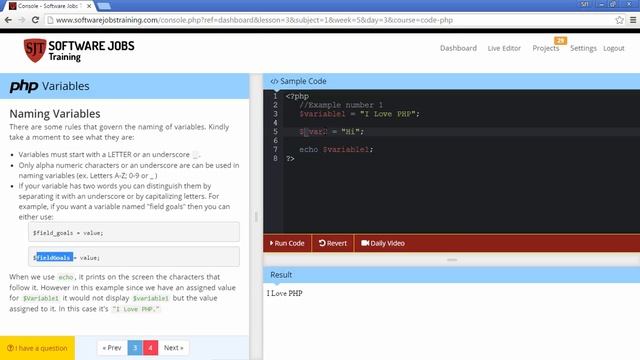Open Chrome menu hamburger icon
This screenshot has height=360, width=640.
(633, 20)
